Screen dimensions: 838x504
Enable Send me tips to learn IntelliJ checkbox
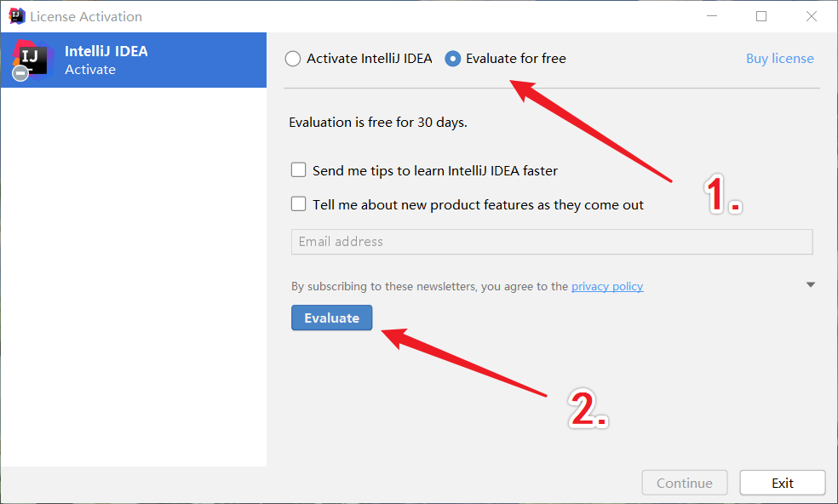[298, 170]
